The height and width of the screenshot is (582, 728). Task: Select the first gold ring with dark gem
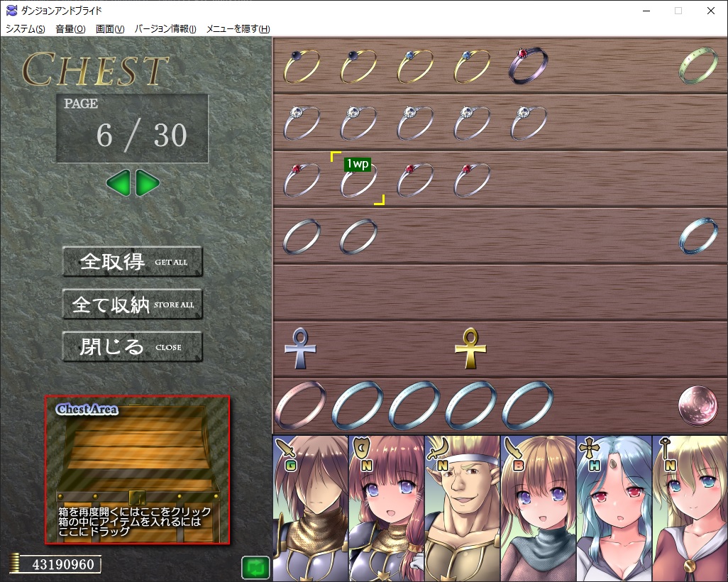coord(302,67)
